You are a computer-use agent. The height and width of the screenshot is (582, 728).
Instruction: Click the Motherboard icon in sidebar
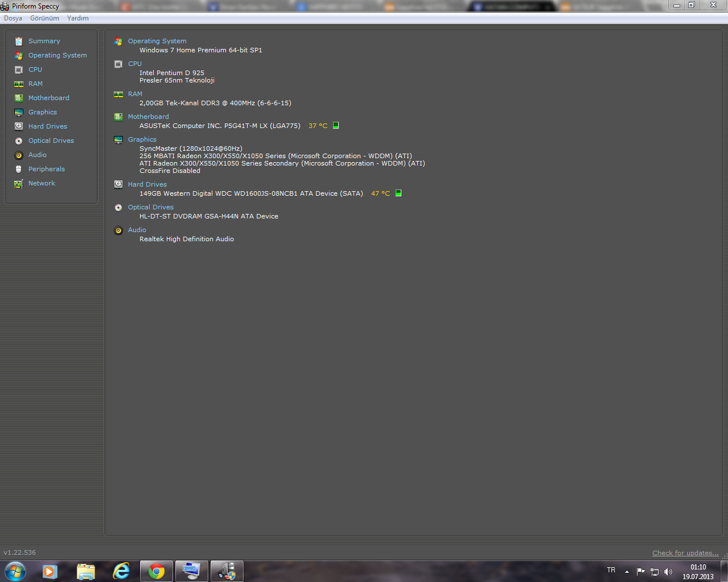19,98
